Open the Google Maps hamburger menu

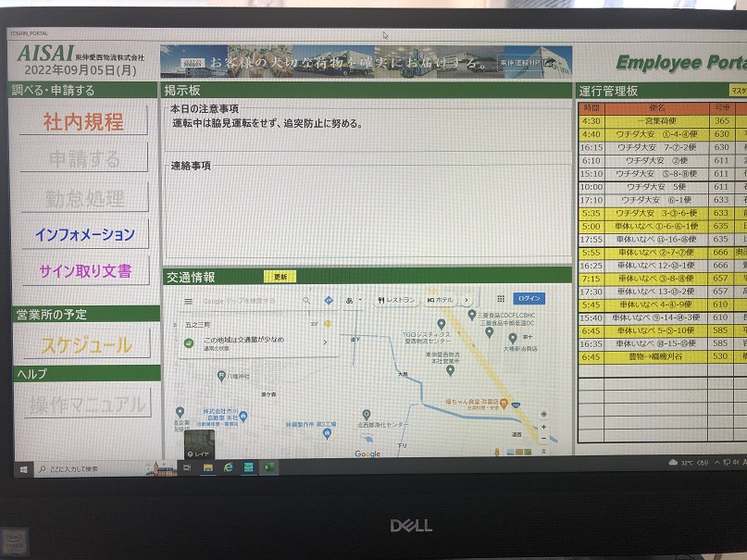coord(188,301)
